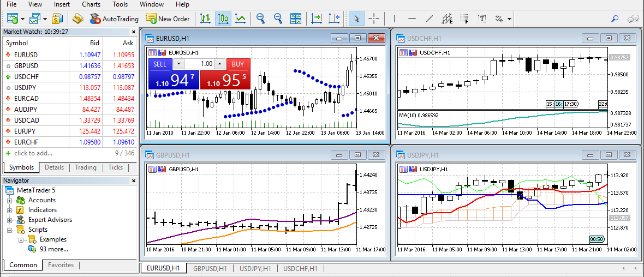Expand the Expert Advisors tree node
Viewport: 644px width, 277px height.
pyautogui.click(x=9, y=220)
